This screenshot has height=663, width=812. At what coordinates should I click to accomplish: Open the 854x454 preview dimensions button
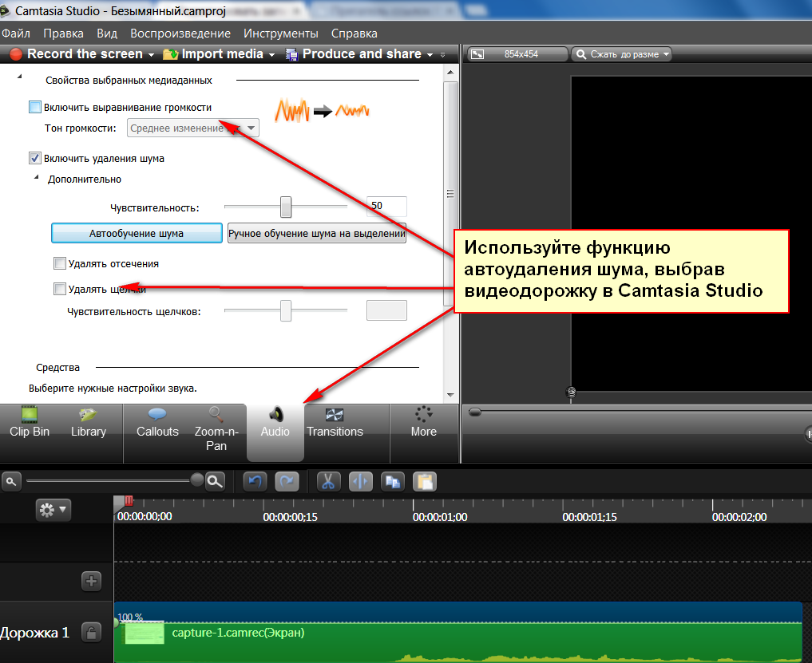pos(517,54)
